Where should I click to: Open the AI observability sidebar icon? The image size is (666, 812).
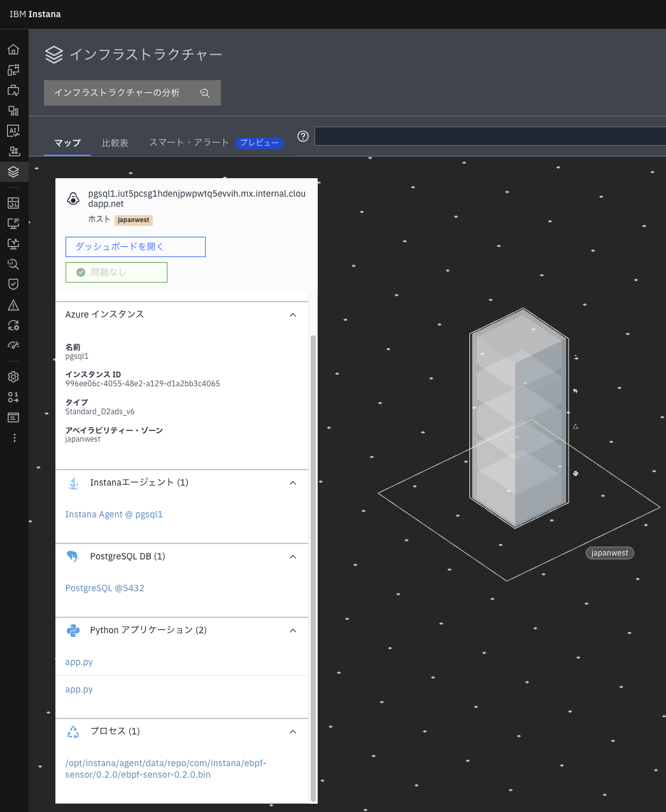pos(13,131)
